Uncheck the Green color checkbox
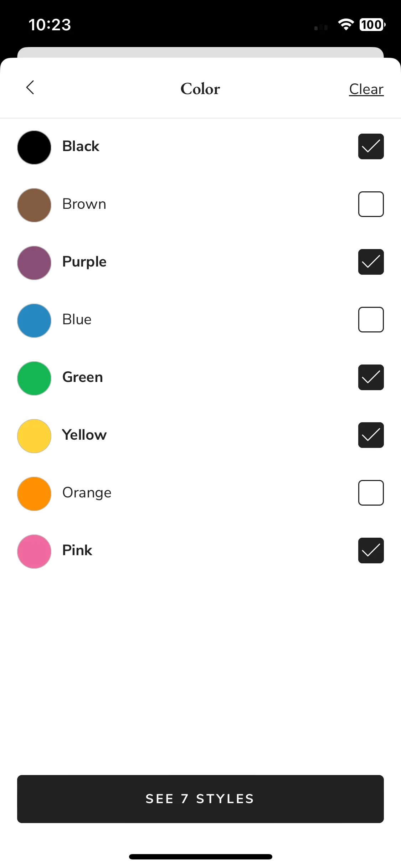 tap(371, 377)
